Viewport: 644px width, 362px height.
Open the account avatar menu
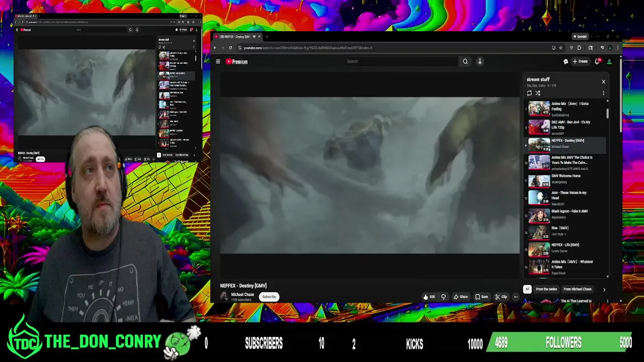click(x=609, y=61)
